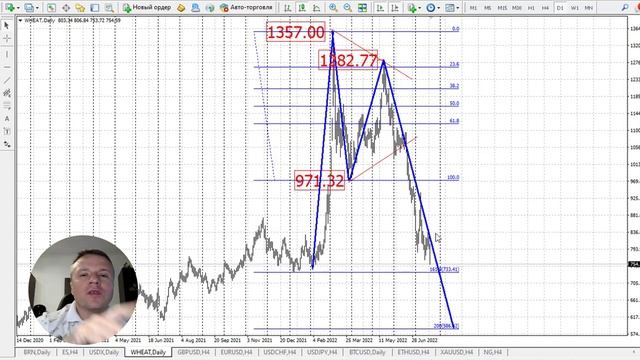Open the USDX,Daily chart tab
Image resolution: width=640 pixels, height=360 pixels.
click(104, 352)
